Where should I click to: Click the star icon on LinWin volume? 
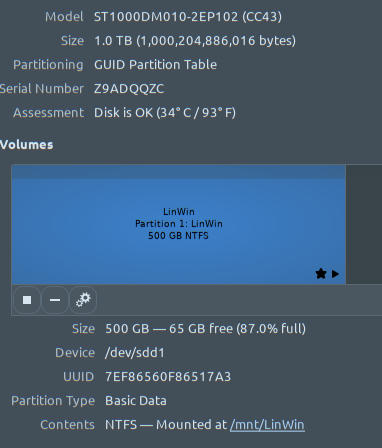[321, 274]
